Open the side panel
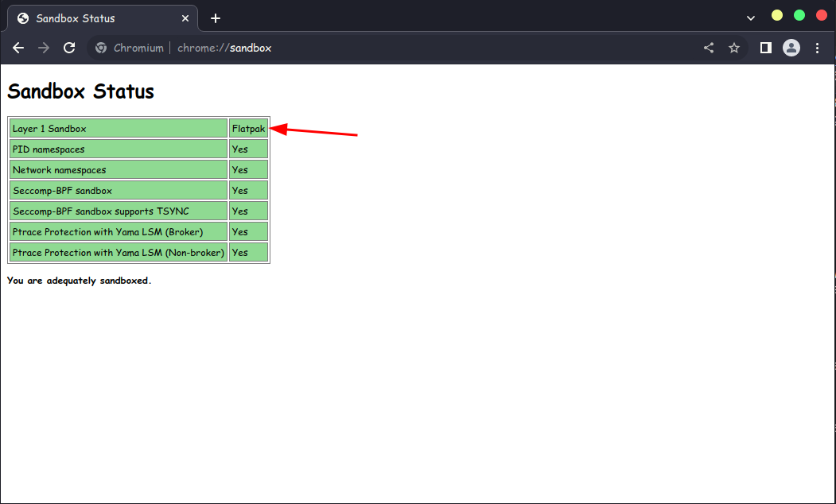The image size is (836, 504). point(766,48)
